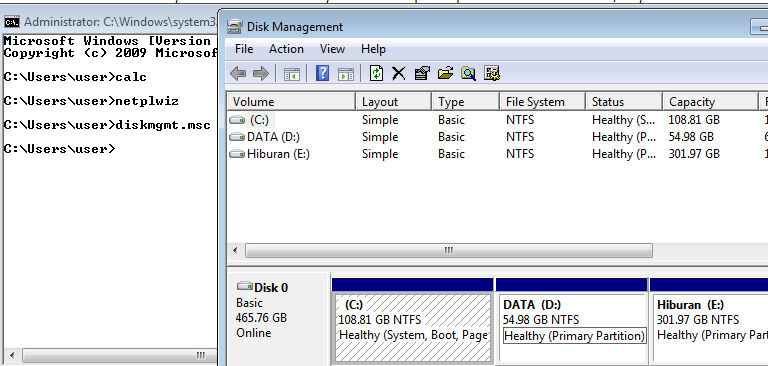768x366 pixels.
Task: Open Properties using the toolbar properties icon
Action: coord(422,73)
